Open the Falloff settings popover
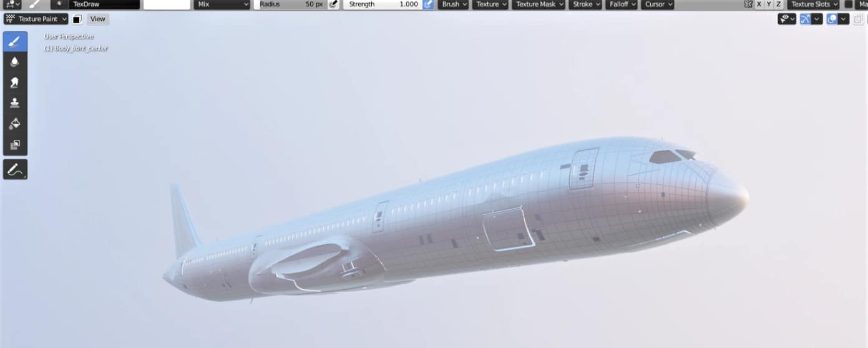 pyautogui.click(x=622, y=4)
